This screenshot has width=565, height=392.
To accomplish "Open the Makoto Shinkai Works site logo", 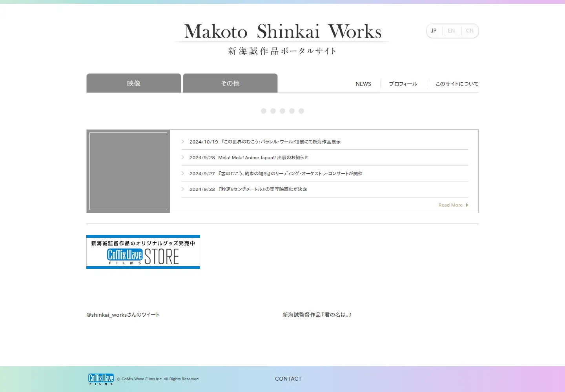I will (x=282, y=31).
